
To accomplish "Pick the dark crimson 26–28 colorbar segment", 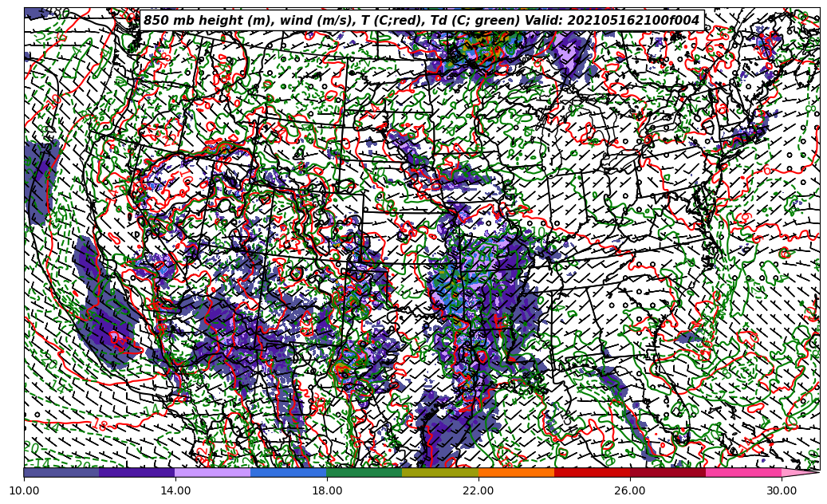I will pyautogui.click(x=668, y=472).
